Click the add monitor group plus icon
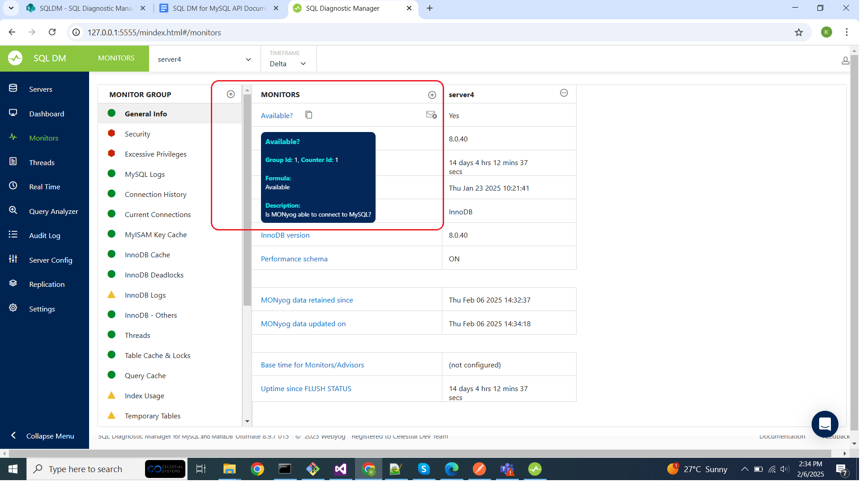 tap(231, 94)
